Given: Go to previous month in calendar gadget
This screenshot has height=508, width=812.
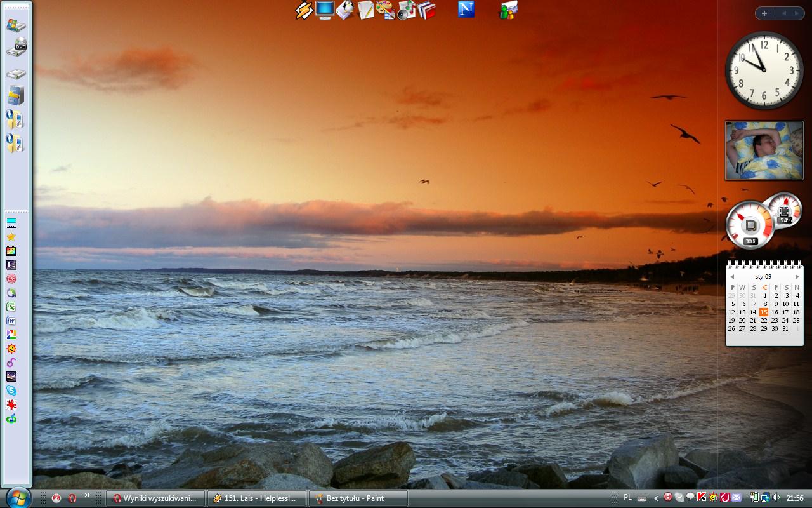Looking at the screenshot, I should tap(731, 277).
